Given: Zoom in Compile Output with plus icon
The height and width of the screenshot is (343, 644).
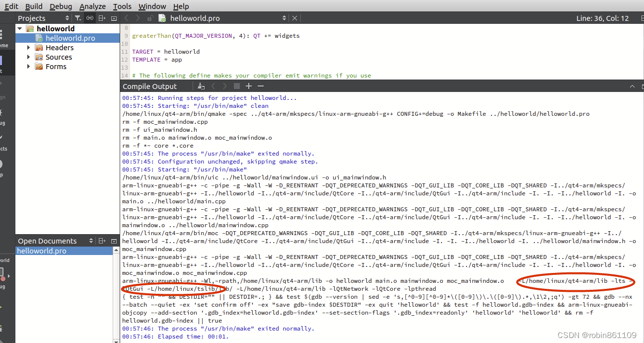Looking at the screenshot, I should [x=249, y=86].
